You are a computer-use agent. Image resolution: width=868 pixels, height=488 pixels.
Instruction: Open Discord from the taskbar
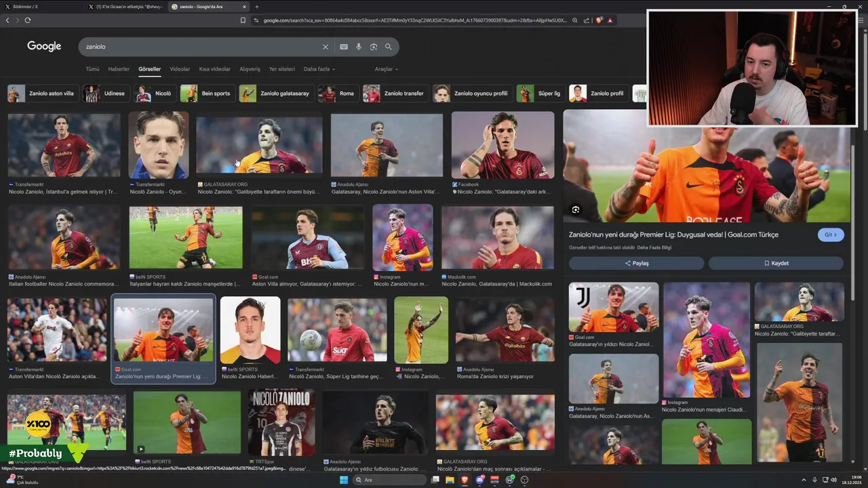coord(480,480)
